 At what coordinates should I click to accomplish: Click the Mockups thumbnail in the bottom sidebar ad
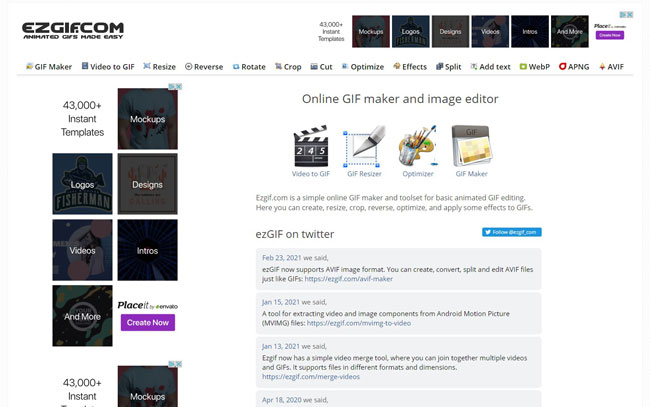148,386
